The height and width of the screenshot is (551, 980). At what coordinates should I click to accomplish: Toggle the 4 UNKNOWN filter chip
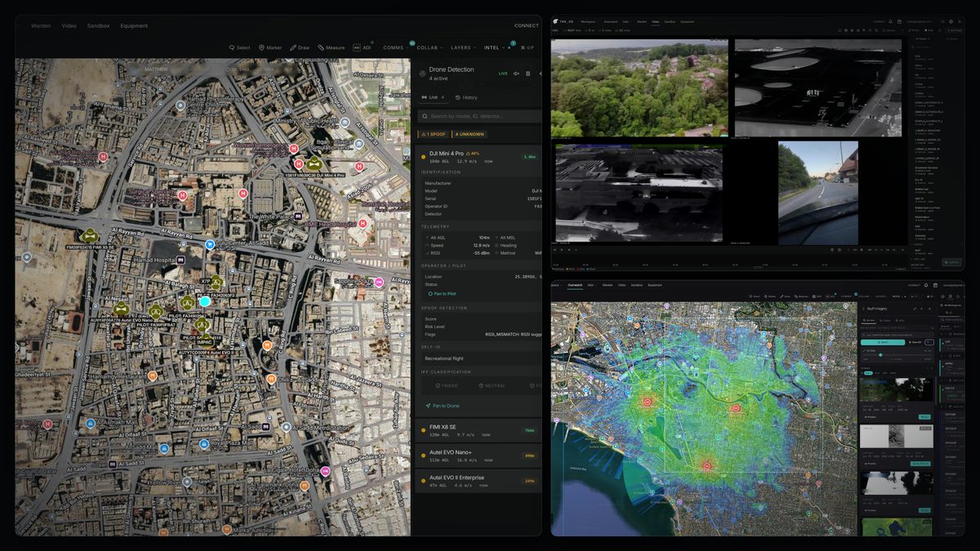click(470, 134)
